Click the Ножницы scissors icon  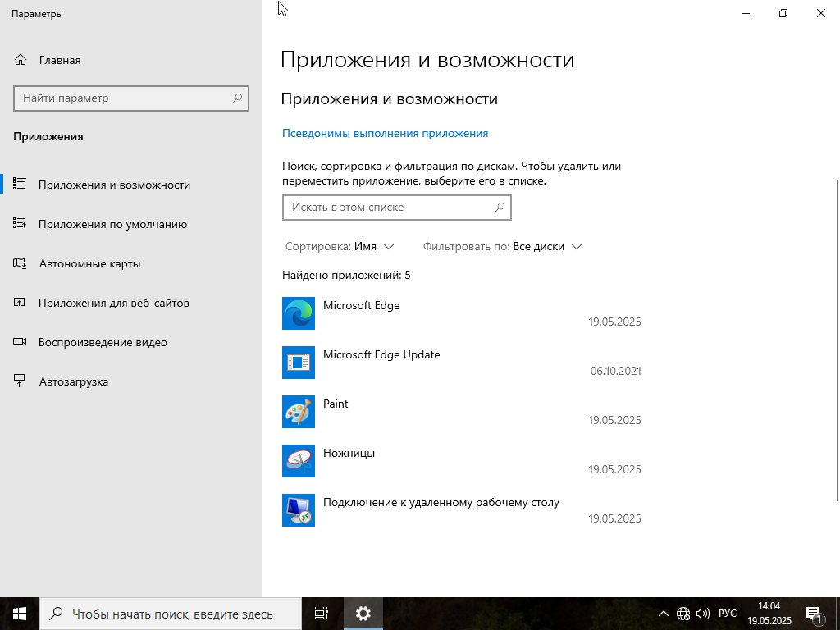[299, 461]
